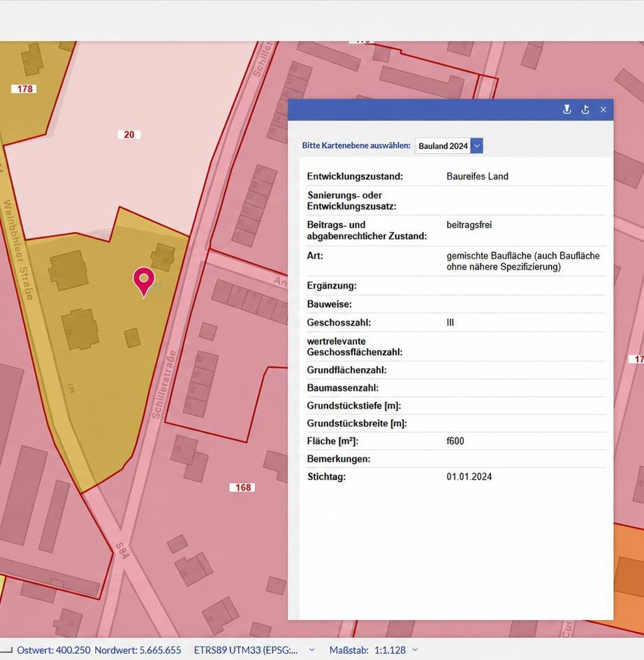This screenshot has height=660, width=644.
Task: Select the zone label 20 on the map
Action: pyautogui.click(x=129, y=135)
